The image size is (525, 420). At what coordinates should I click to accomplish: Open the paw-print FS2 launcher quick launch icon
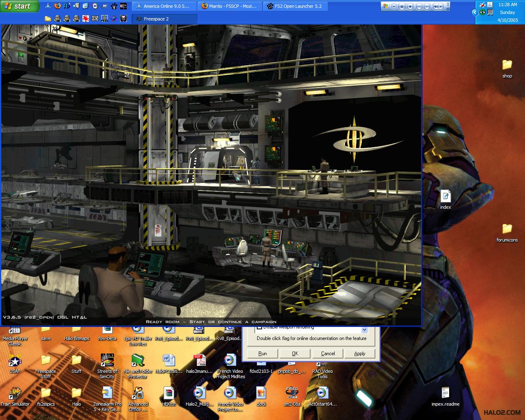[114, 6]
